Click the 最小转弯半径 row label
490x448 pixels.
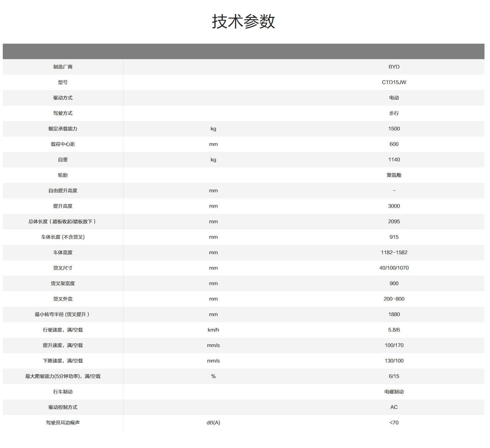coord(62,314)
